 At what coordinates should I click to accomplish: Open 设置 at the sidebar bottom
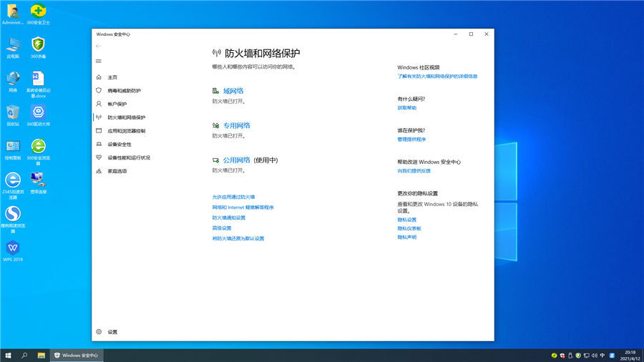[x=112, y=332]
